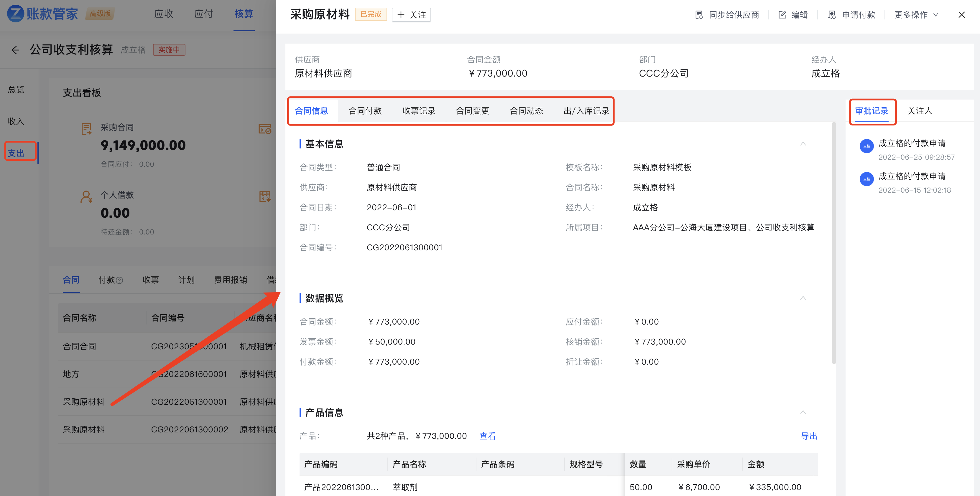The height and width of the screenshot is (496, 980).
Task: Select 总览 in left sidebar
Action: coord(16,90)
